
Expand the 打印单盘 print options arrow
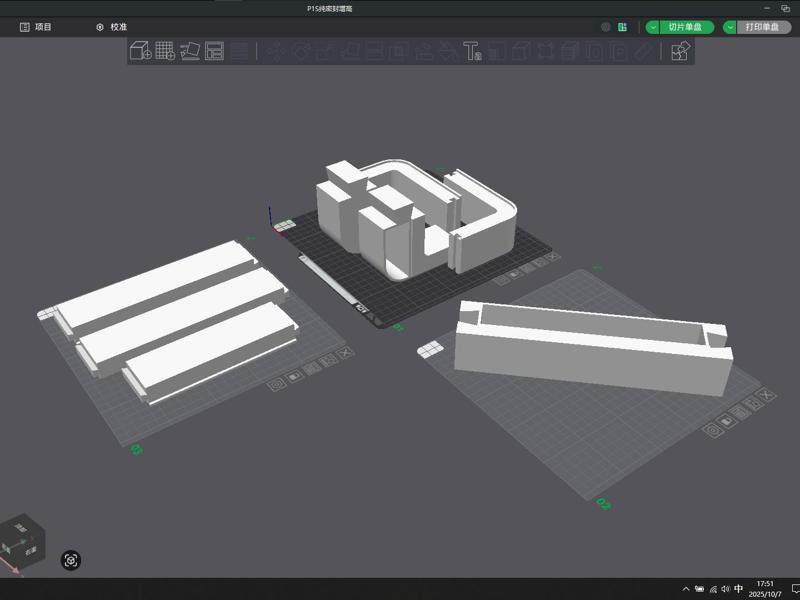pos(730,27)
